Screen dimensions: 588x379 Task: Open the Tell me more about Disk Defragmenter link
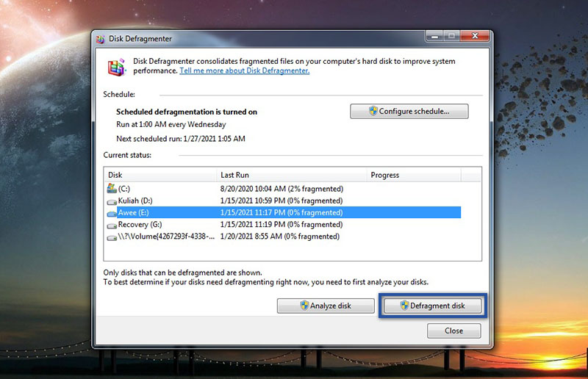[245, 71]
